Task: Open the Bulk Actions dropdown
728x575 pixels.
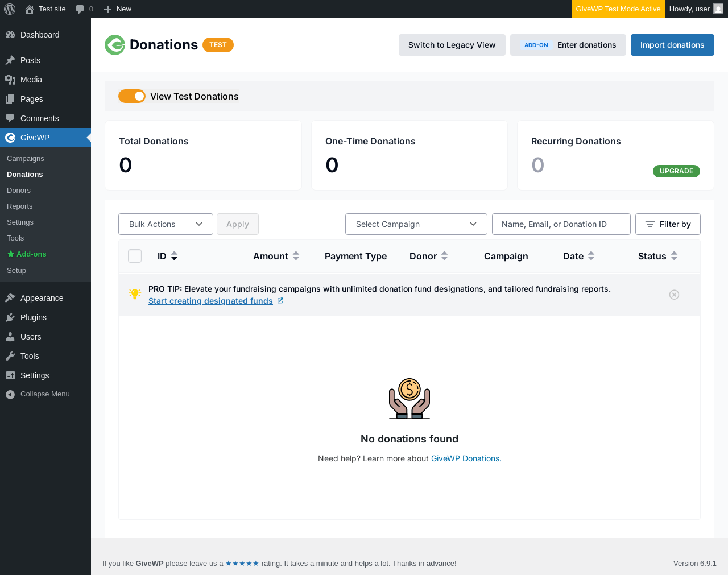Action: tap(166, 224)
